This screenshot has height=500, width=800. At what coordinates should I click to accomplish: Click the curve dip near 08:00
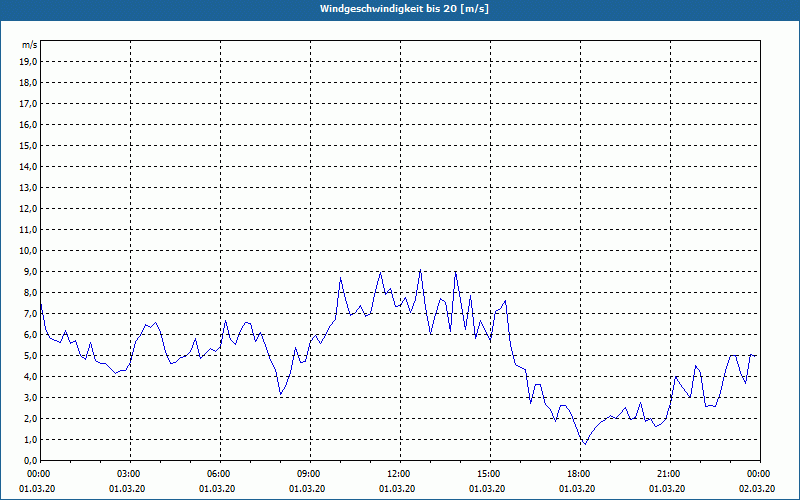pos(280,394)
